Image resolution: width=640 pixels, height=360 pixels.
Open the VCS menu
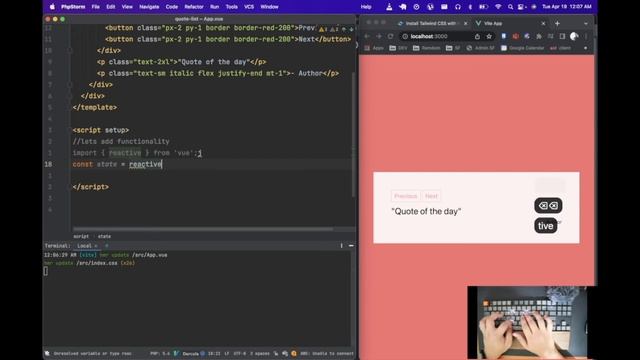tap(249, 7)
